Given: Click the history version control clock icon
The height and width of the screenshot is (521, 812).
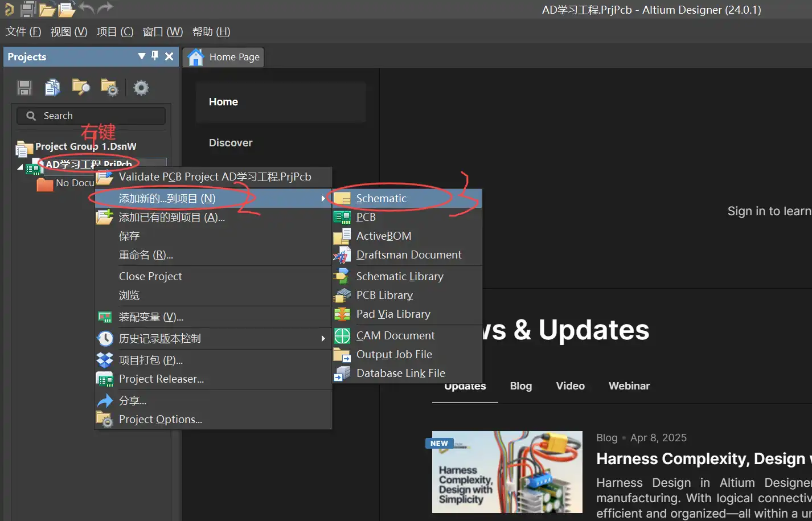Looking at the screenshot, I should point(105,339).
